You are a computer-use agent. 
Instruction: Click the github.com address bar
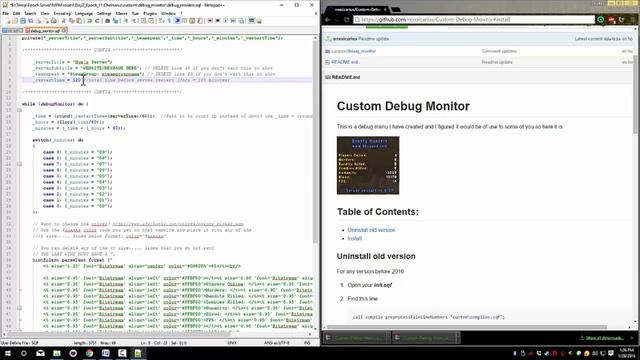click(x=473, y=20)
